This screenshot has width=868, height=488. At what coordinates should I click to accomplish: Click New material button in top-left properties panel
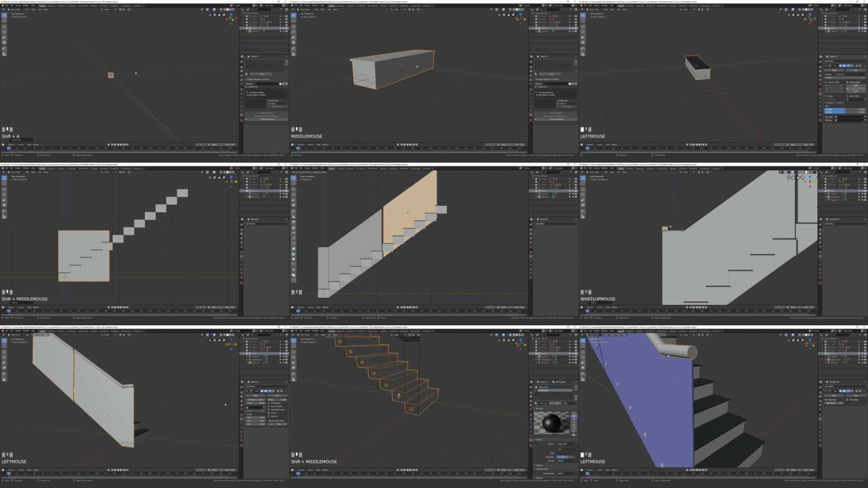point(262,74)
